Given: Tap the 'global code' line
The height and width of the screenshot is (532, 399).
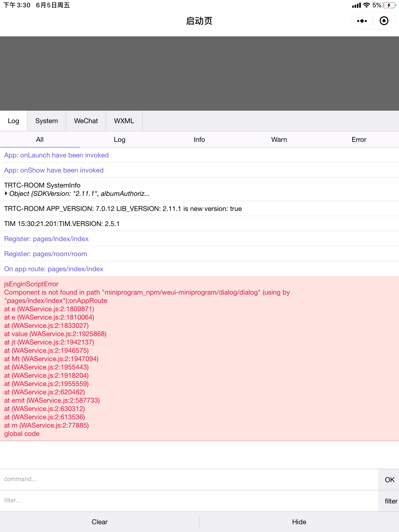Looking at the screenshot, I should (x=22, y=434).
